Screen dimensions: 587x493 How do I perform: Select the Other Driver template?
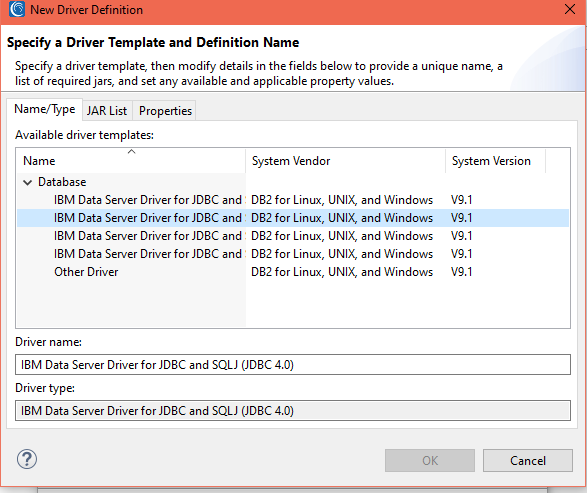point(293,272)
